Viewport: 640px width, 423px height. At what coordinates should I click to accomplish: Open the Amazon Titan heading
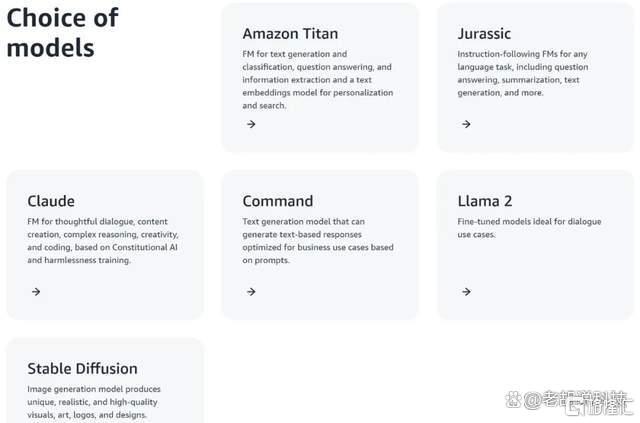click(290, 33)
